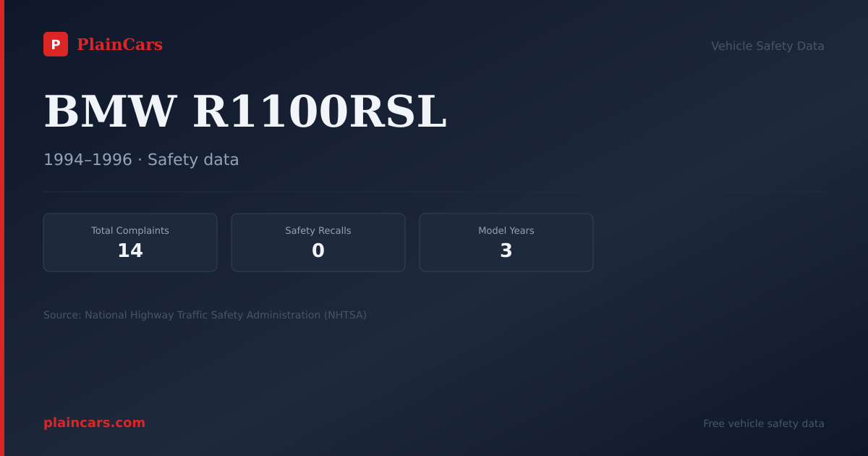Open the Model Years card
Viewport: 868px width, 456px height.
[x=506, y=242]
